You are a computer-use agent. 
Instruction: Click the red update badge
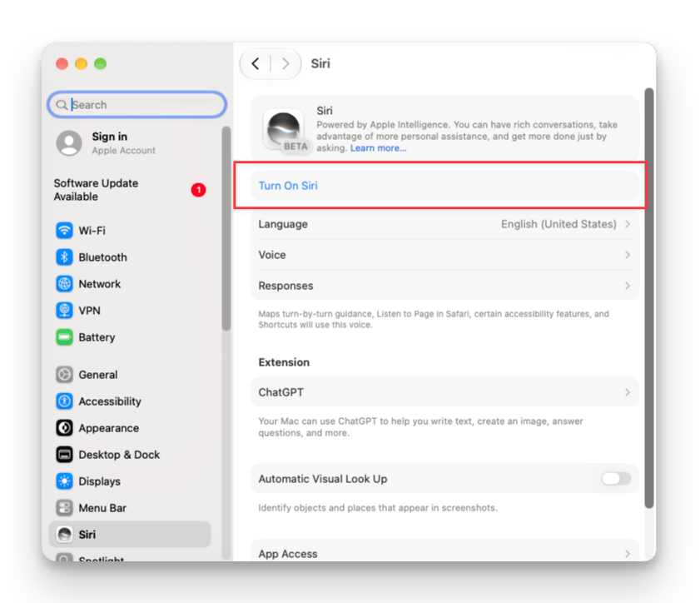[198, 190]
